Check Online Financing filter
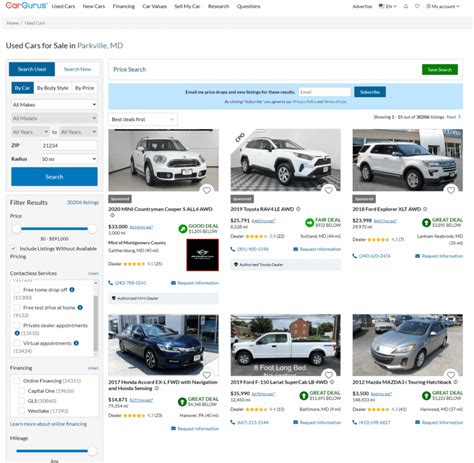Screen dimensions: 474x463 coord(16,381)
